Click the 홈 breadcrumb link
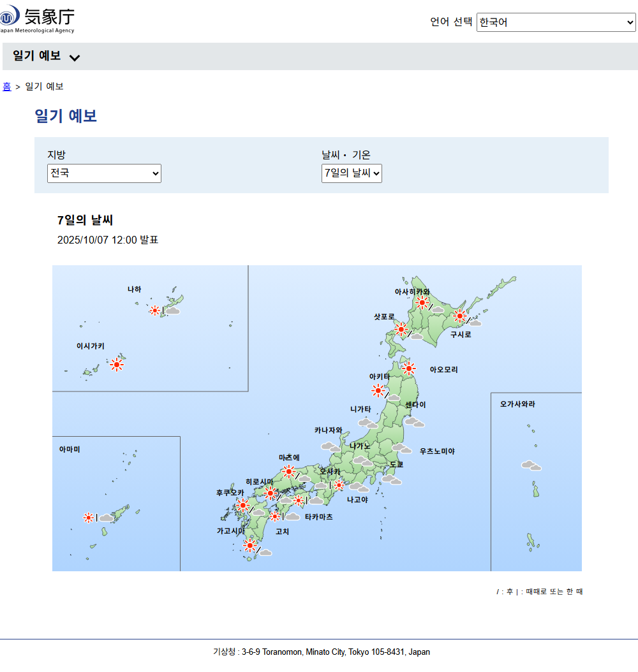 [7, 86]
